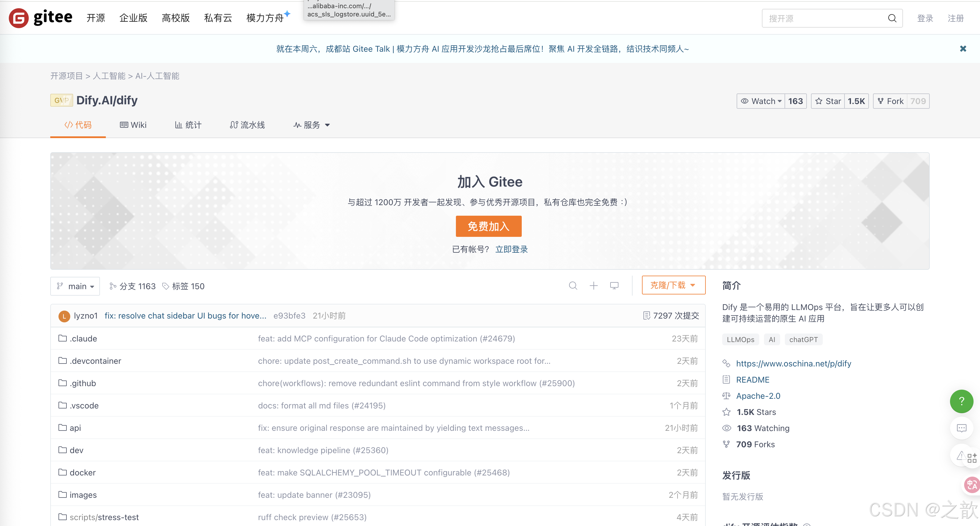
Task: Click the repository file search icon
Action: coord(573,286)
